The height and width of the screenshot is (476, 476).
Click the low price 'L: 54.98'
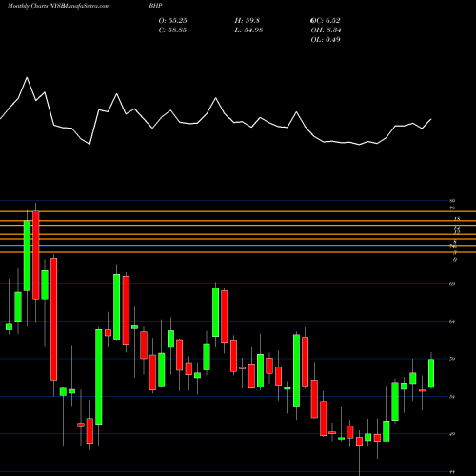pyautogui.click(x=248, y=30)
